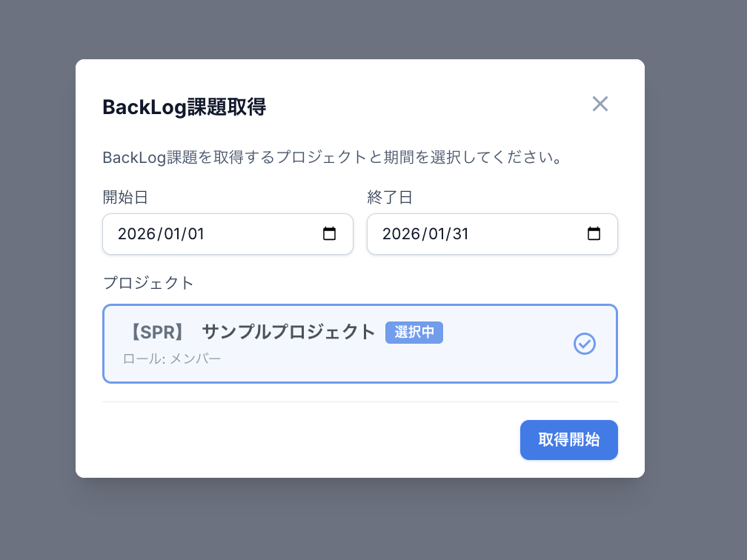Click the calendar icon beside 2026/01/01

[x=329, y=233]
